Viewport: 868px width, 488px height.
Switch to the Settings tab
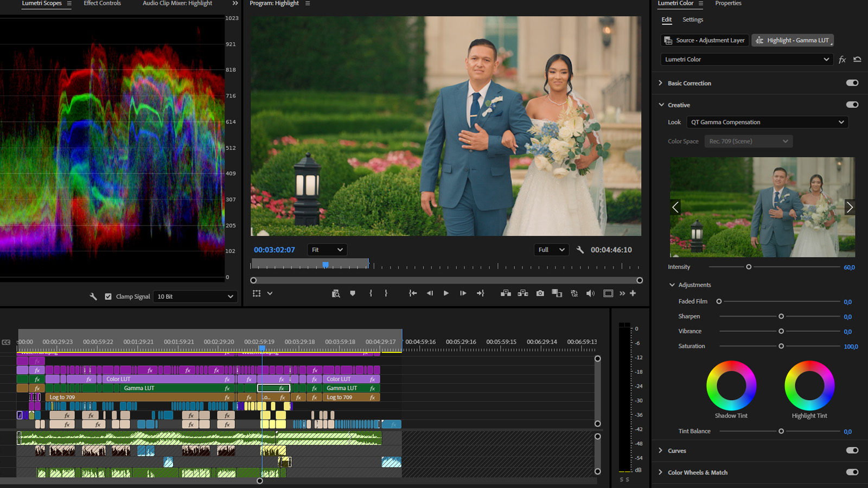pos(693,20)
